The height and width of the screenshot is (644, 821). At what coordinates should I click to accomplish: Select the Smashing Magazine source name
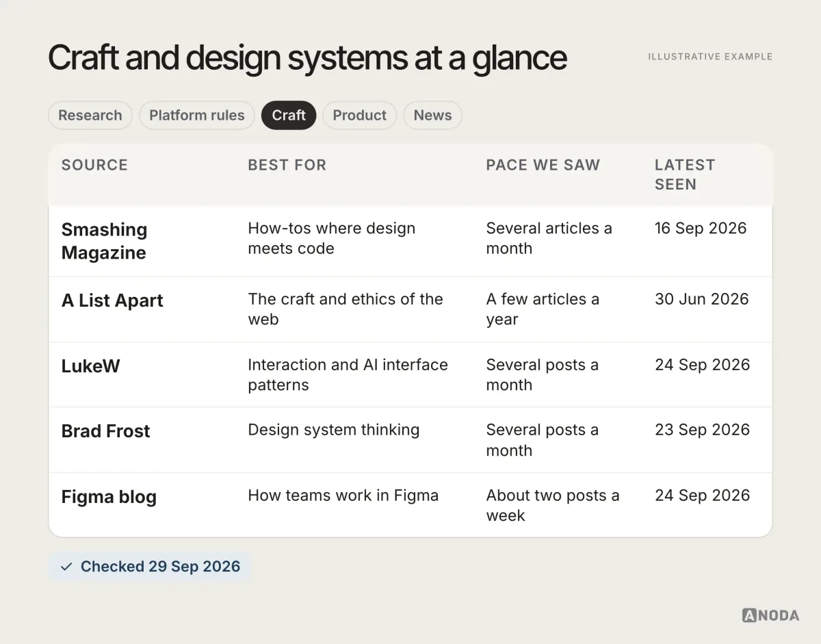click(x=104, y=241)
